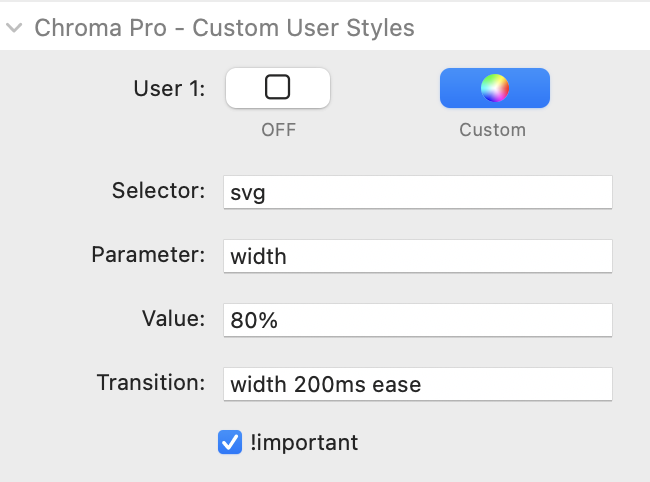The image size is (650, 482).
Task: Select the empty square OFF icon
Action: 277,87
